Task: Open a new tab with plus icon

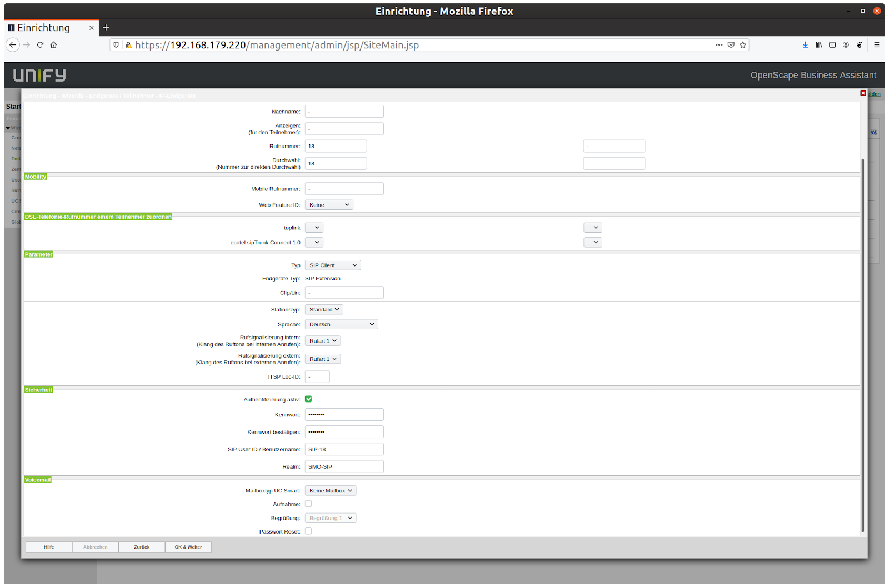Action: coord(106,28)
